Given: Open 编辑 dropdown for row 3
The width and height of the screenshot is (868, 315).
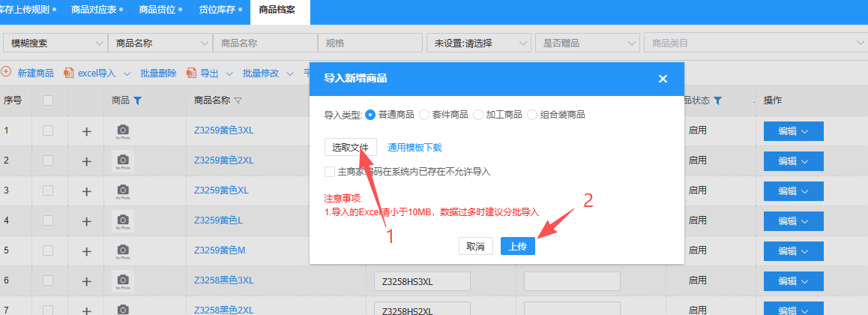Looking at the screenshot, I should tap(805, 191).
